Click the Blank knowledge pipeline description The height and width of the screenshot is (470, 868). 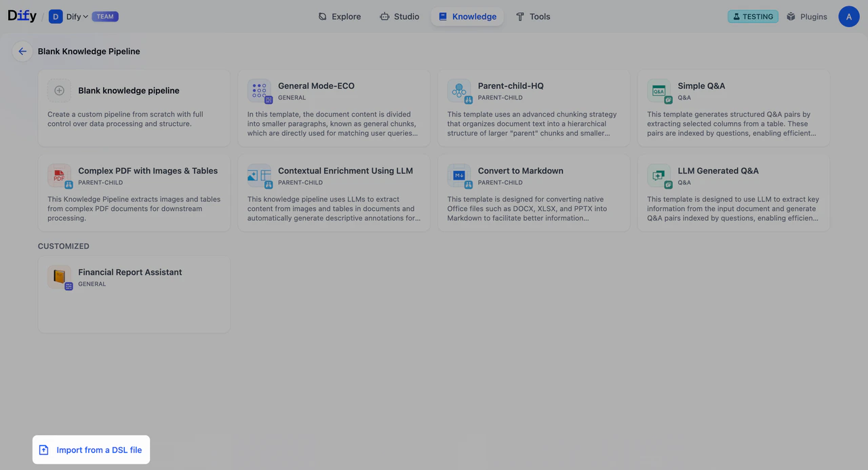click(125, 119)
